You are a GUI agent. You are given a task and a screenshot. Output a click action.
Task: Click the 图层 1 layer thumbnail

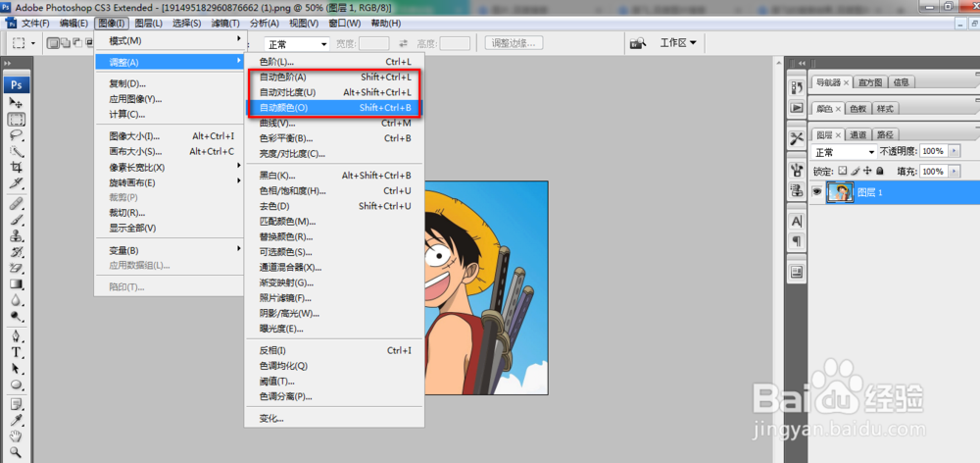pos(840,192)
